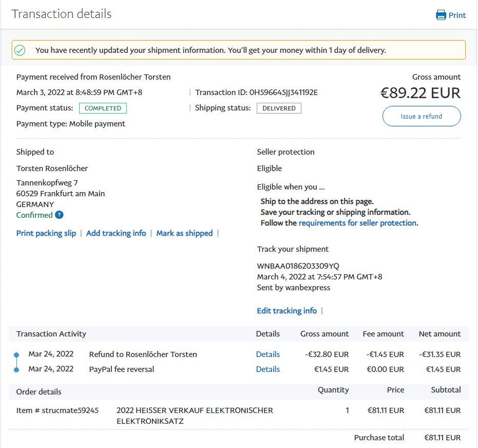Open Details for PayPal fee reversal
The width and height of the screenshot is (478, 448).
coord(268,369)
